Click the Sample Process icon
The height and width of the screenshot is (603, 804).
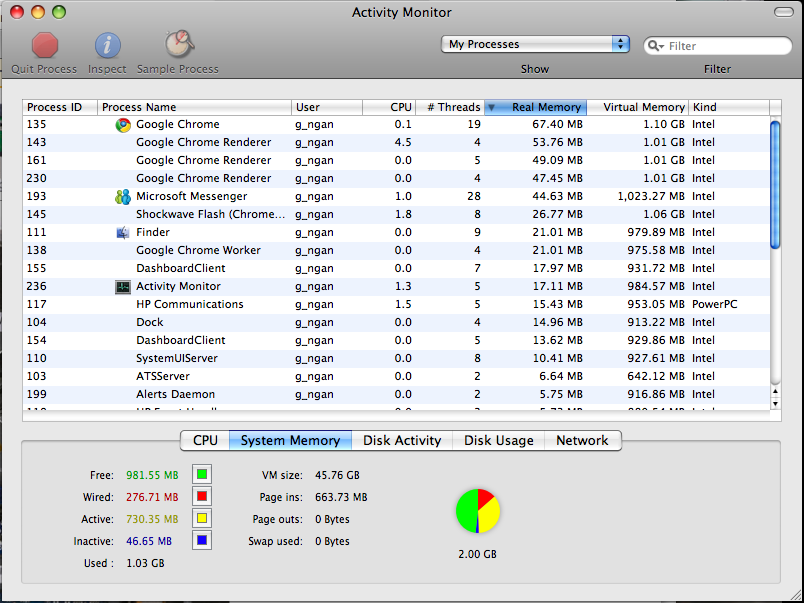pos(179,45)
